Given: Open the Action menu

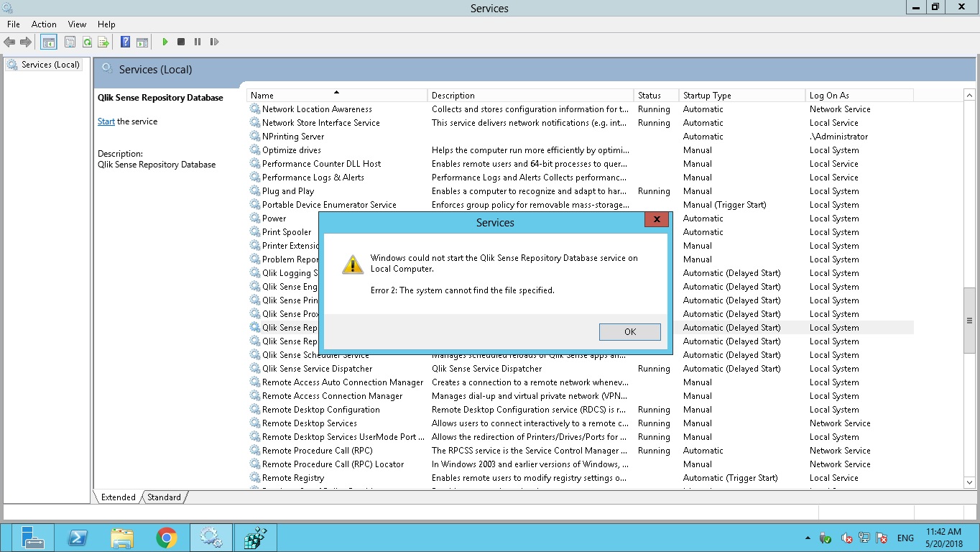Looking at the screenshot, I should pyautogui.click(x=44, y=24).
